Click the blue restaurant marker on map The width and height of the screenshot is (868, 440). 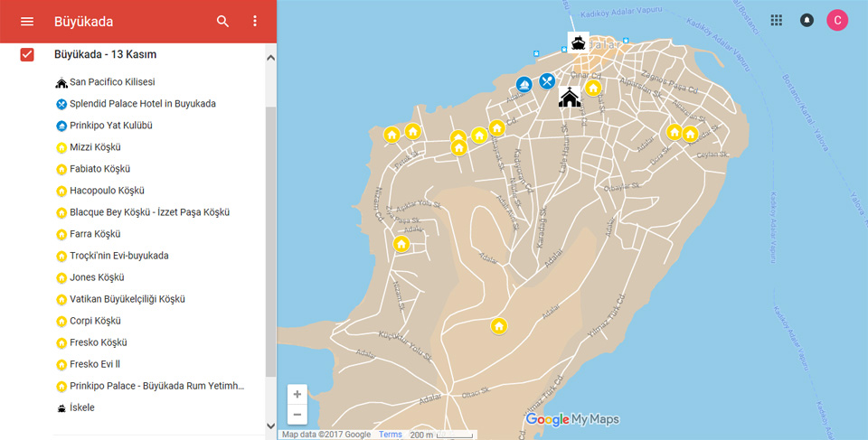click(x=547, y=80)
